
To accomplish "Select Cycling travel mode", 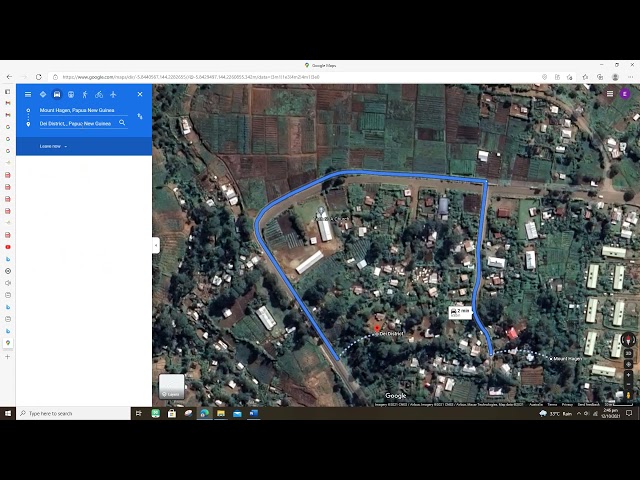I will point(99,94).
